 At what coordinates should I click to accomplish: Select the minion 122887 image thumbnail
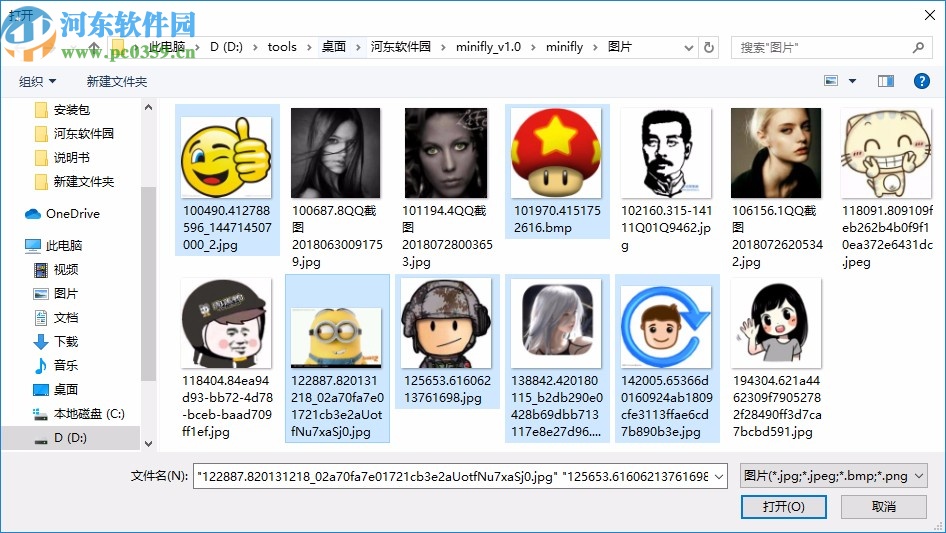point(335,337)
